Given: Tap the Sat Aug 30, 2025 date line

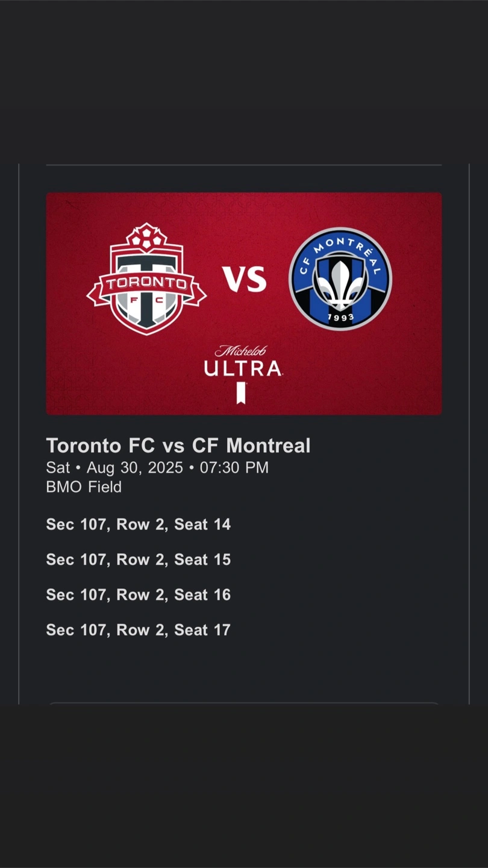Looking at the screenshot, I should tap(157, 467).
